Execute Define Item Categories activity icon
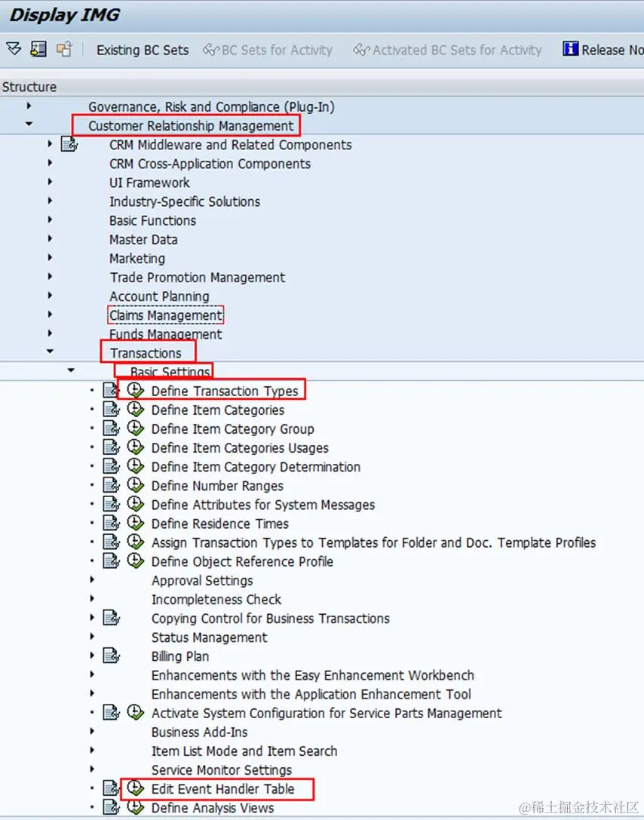644x820 pixels. 136,409
